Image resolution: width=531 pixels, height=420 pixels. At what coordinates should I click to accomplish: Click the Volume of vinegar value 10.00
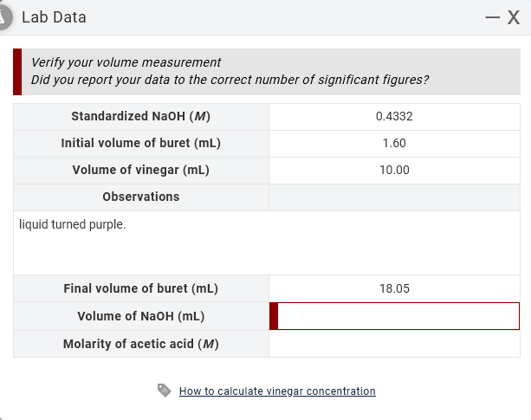[x=394, y=170]
